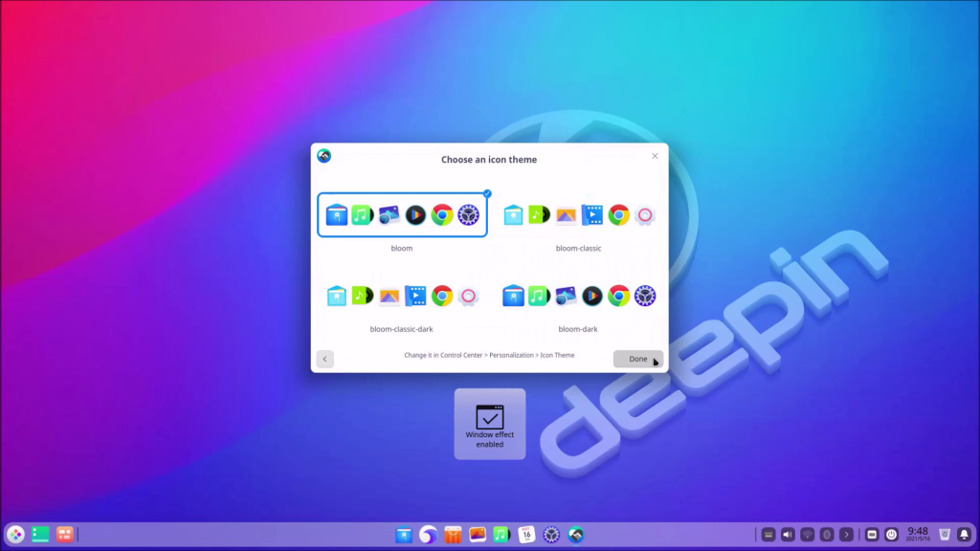980x551 pixels.
Task: Open the launcher from the dock
Action: pyautogui.click(x=15, y=535)
